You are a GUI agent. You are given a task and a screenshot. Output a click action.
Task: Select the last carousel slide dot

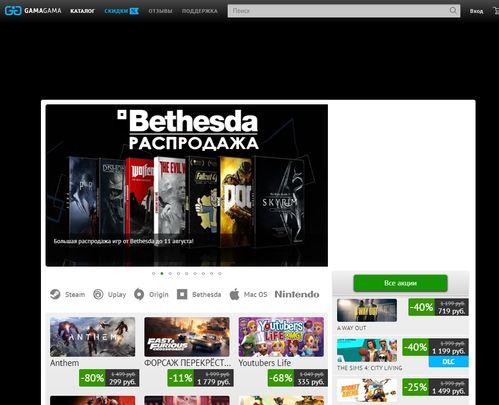[x=220, y=273]
